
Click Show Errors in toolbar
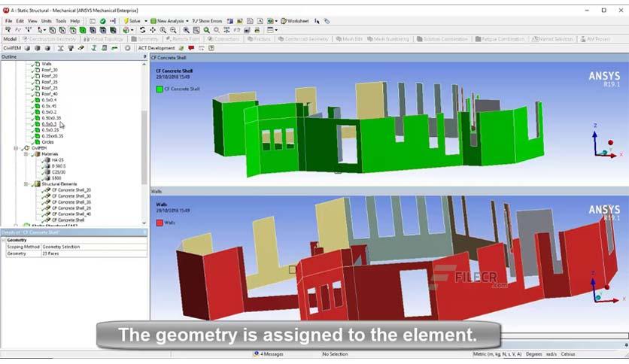pyautogui.click(x=207, y=21)
